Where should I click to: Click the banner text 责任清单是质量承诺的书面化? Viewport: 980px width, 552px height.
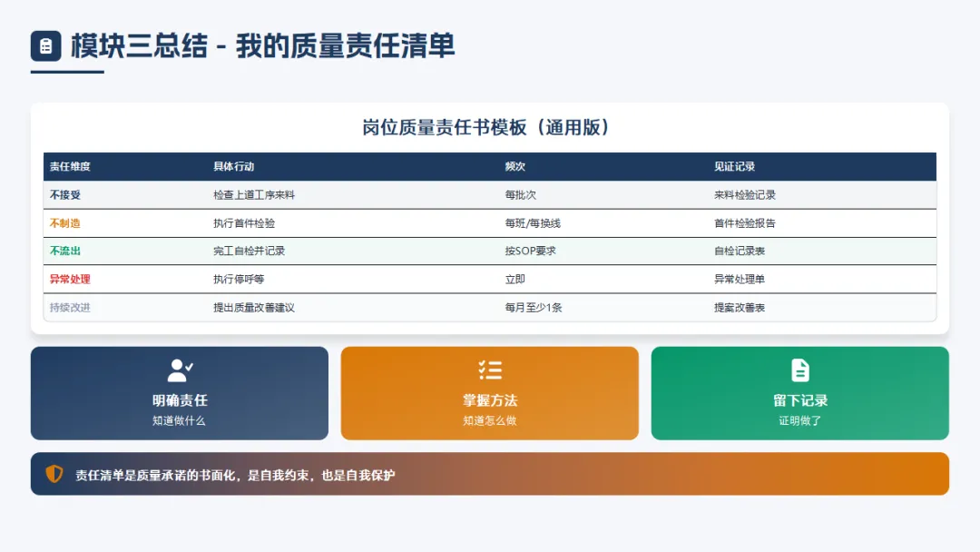[x=155, y=475]
